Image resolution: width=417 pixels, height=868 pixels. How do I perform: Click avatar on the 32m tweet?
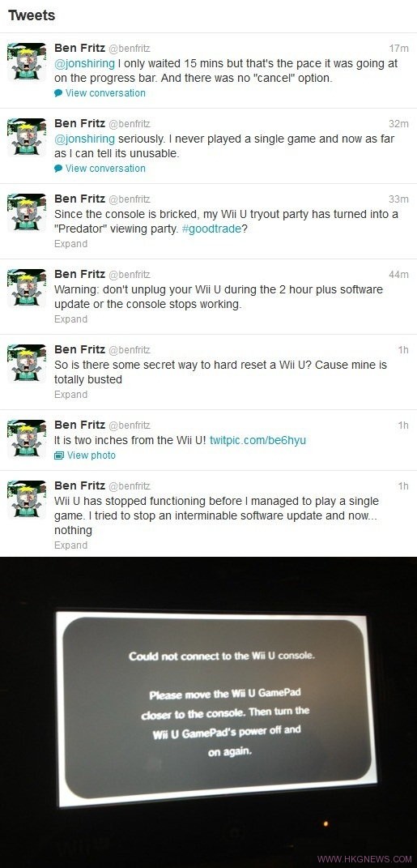pos(27,136)
